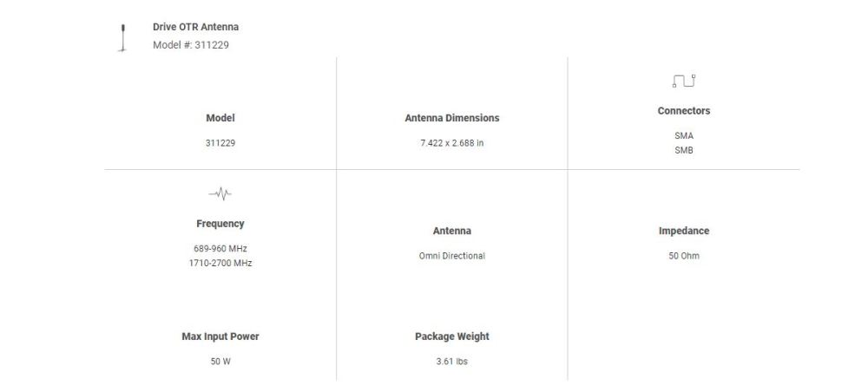
Task: Click the Frequency heading
Action: click(x=220, y=224)
